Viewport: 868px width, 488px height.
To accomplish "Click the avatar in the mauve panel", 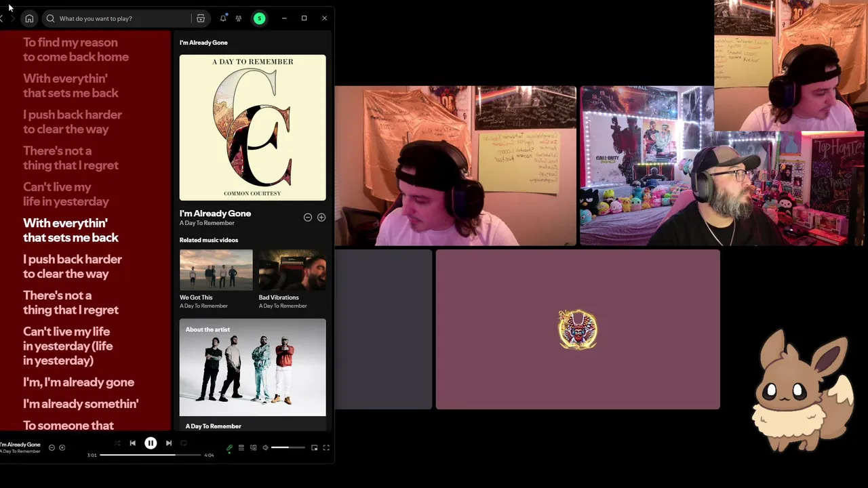I will (578, 330).
